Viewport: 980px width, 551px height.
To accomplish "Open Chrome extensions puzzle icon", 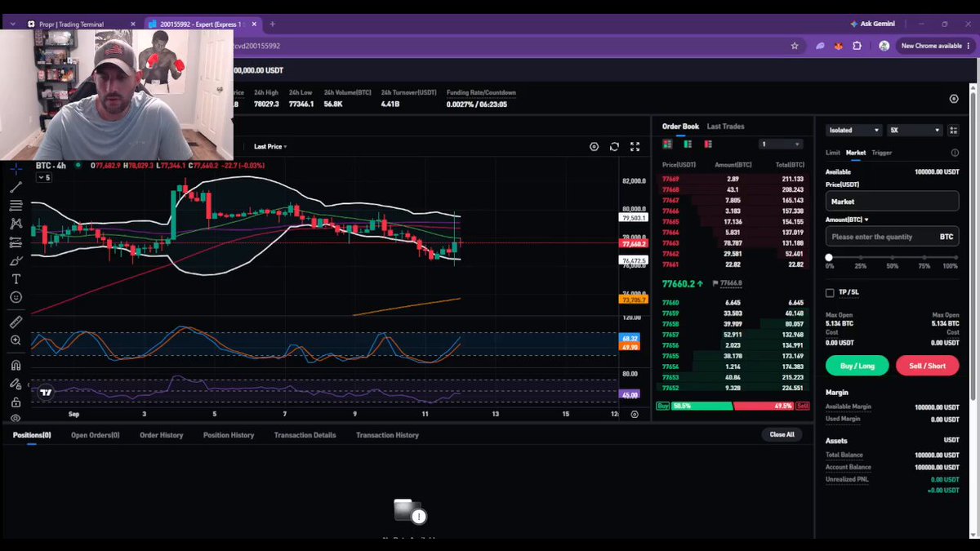I will click(857, 46).
